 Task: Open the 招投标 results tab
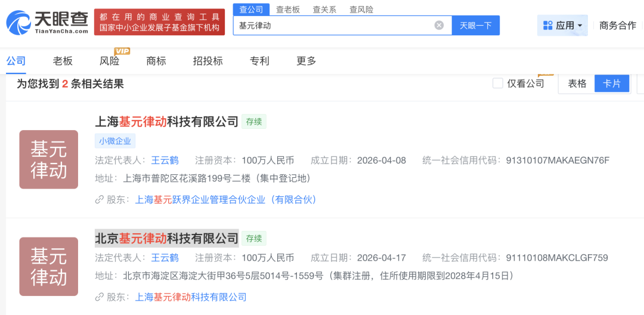tap(208, 61)
